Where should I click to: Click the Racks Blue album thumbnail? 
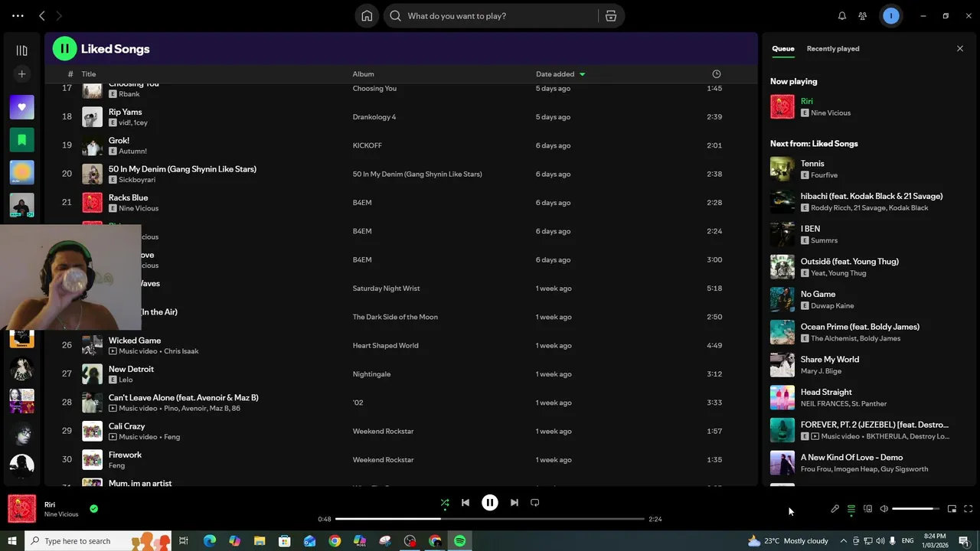click(x=92, y=203)
